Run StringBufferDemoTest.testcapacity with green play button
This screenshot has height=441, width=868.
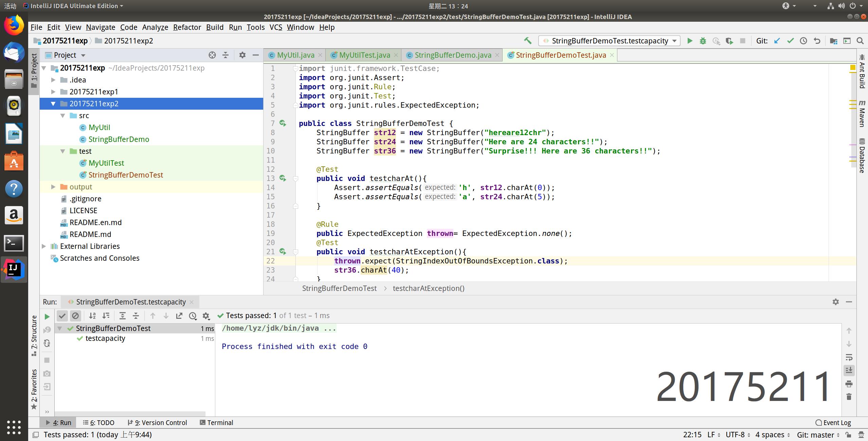(x=690, y=41)
